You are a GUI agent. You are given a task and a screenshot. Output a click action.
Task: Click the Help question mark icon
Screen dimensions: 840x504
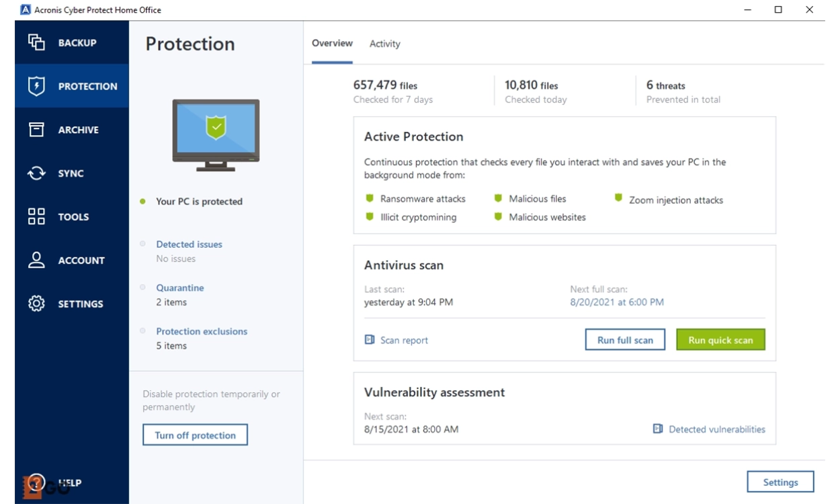point(36,482)
